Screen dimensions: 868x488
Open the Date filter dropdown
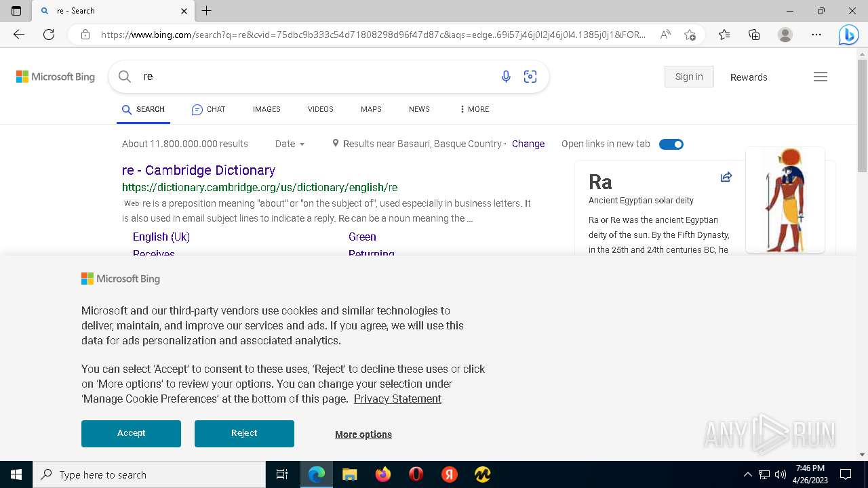(290, 144)
